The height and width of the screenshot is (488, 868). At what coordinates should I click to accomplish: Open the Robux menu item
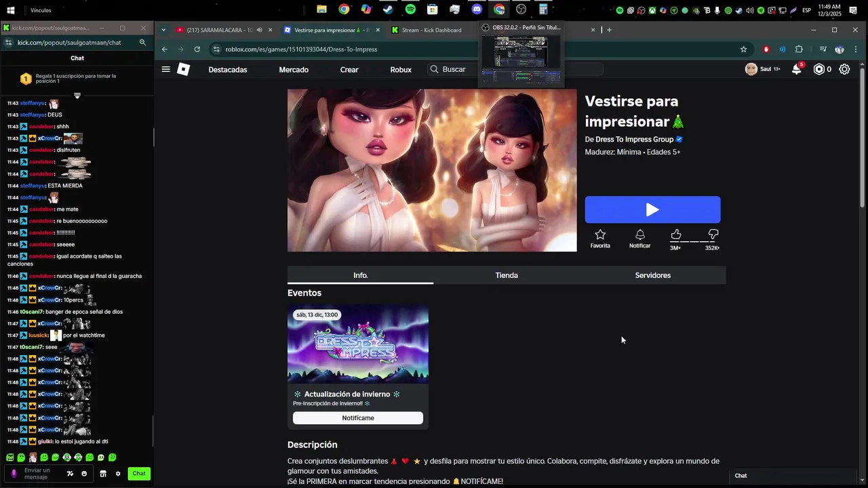pyautogui.click(x=401, y=69)
